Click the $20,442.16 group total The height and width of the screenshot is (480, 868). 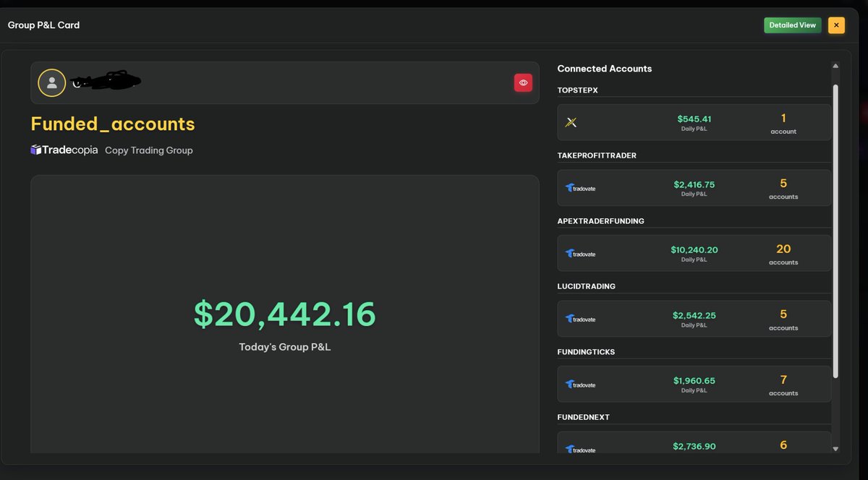pyautogui.click(x=285, y=314)
